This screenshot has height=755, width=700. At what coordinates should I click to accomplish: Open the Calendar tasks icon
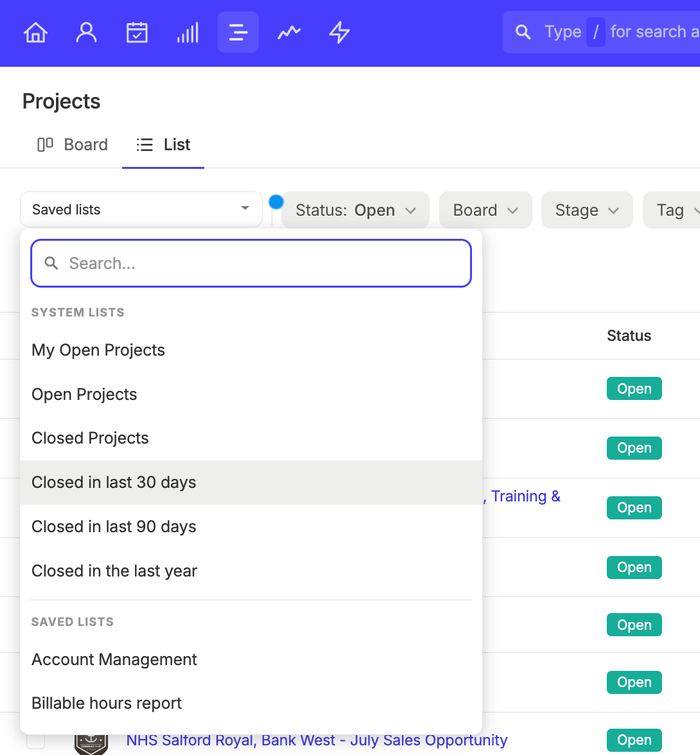point(137,33)
